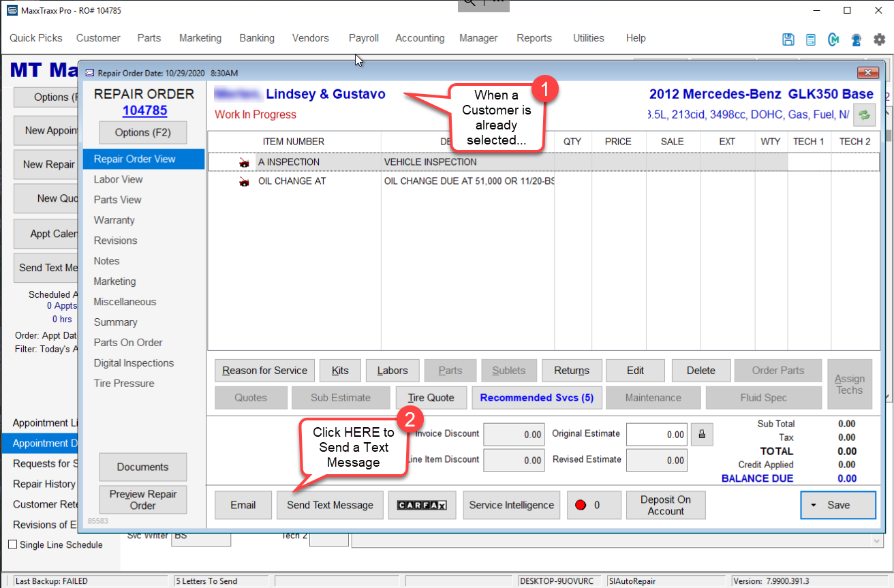Open the Manager menu
894x588 pixels.
[x=478, y=38]
